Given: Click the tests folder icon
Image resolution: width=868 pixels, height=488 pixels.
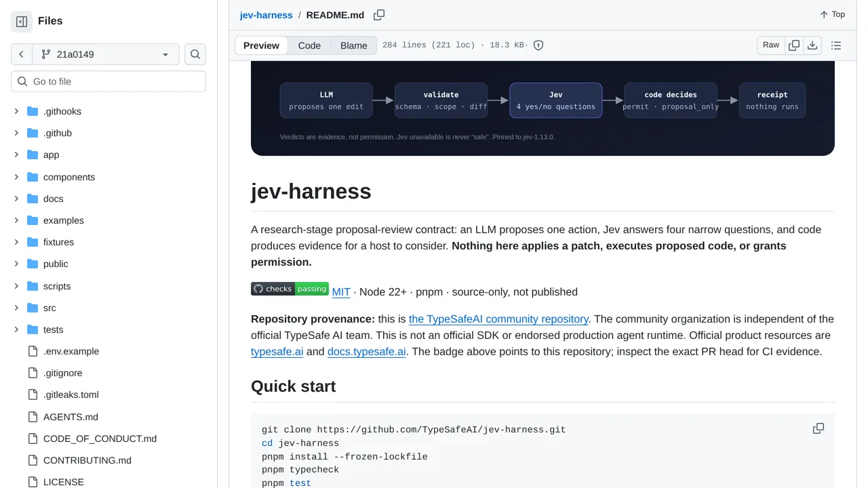Looking at the screenshot, I should (33, 329).
